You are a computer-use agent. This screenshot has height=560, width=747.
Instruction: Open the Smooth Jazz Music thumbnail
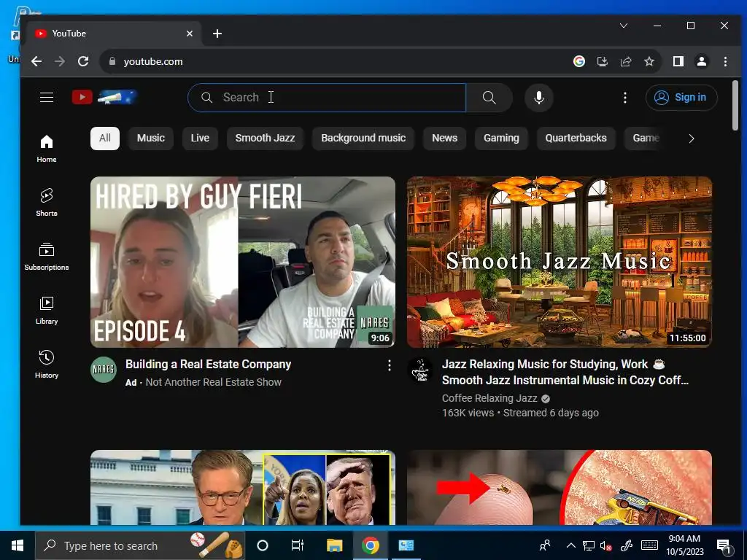click(560, 262)
